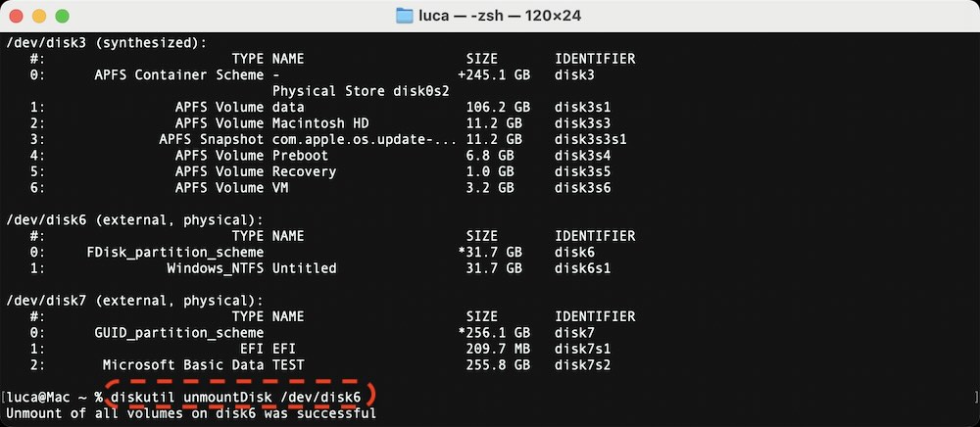980x427 pixels.
Task: Minimize the Terminal window with yellow button
Action: coord(40,17)
